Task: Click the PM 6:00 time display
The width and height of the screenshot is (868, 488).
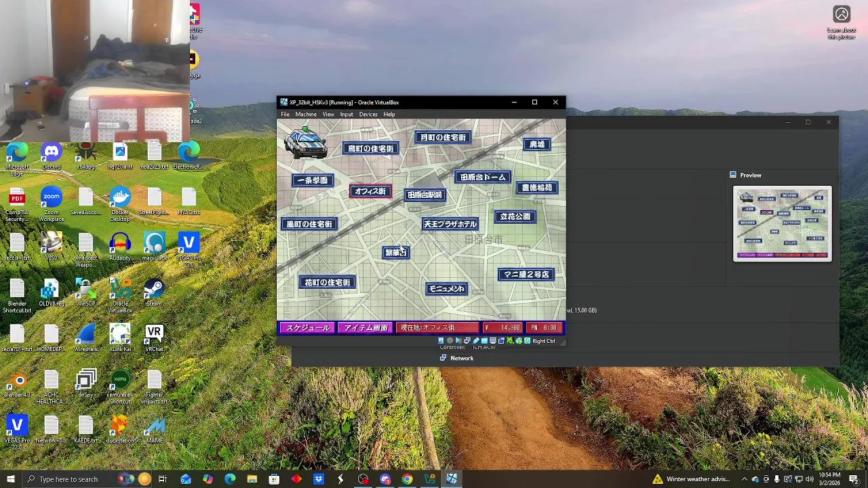Action: coord(544,328)
